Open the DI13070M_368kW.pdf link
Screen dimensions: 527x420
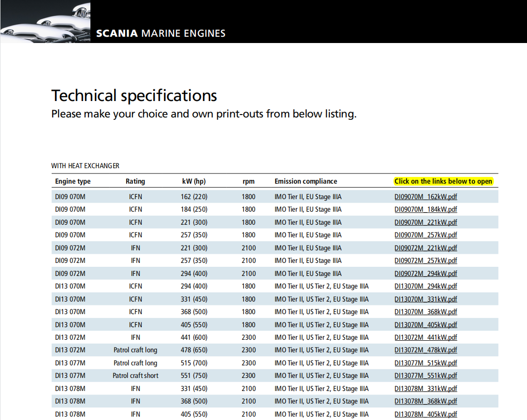pos(425,312)
